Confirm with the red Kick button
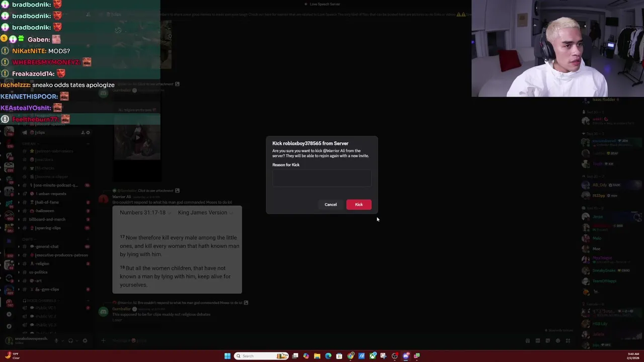The height and width of the screenshot is (362, 644). pyautogui.click(x=359, y=205)
